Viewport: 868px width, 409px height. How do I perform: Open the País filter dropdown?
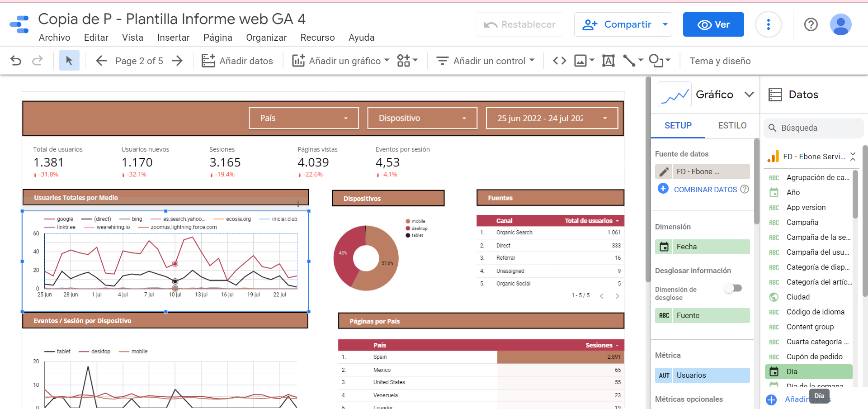(x=304, y=118)
